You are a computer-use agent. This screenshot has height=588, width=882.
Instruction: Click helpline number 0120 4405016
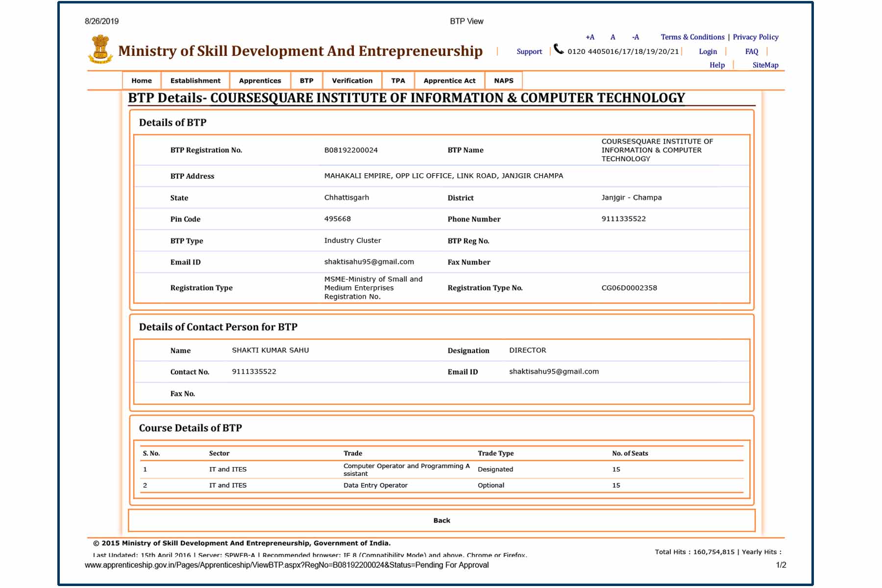(623, 51)
